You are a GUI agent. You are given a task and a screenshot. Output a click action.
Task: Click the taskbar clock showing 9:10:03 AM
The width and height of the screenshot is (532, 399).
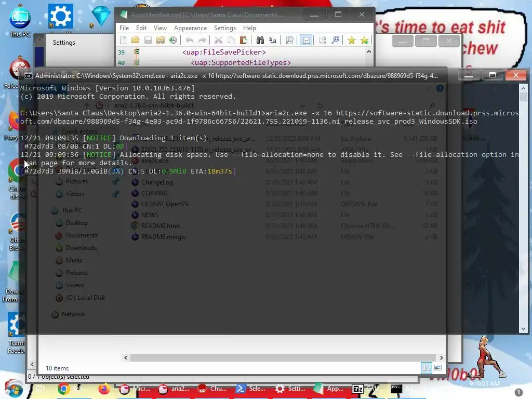485,384
